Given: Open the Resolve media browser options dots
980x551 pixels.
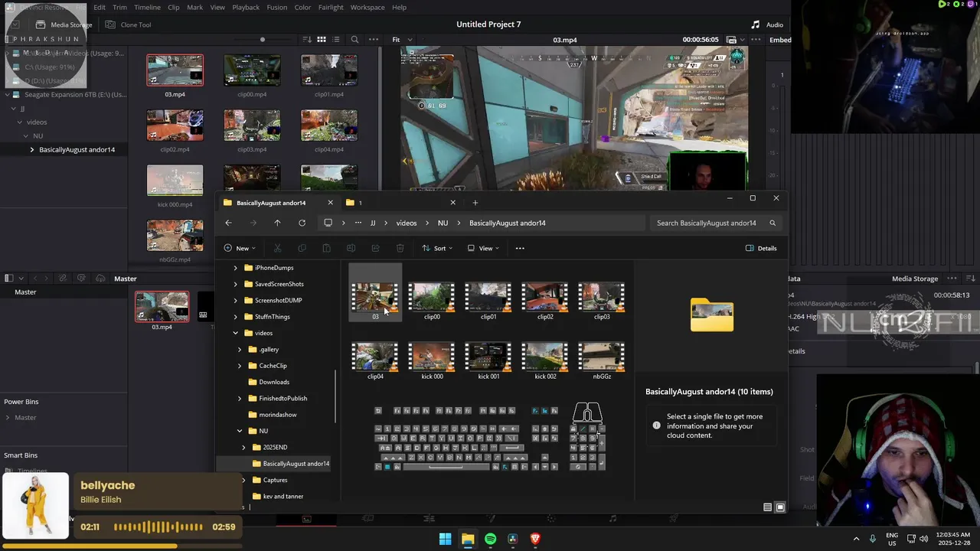Looking at the screenshot, I should click(374, 39).
